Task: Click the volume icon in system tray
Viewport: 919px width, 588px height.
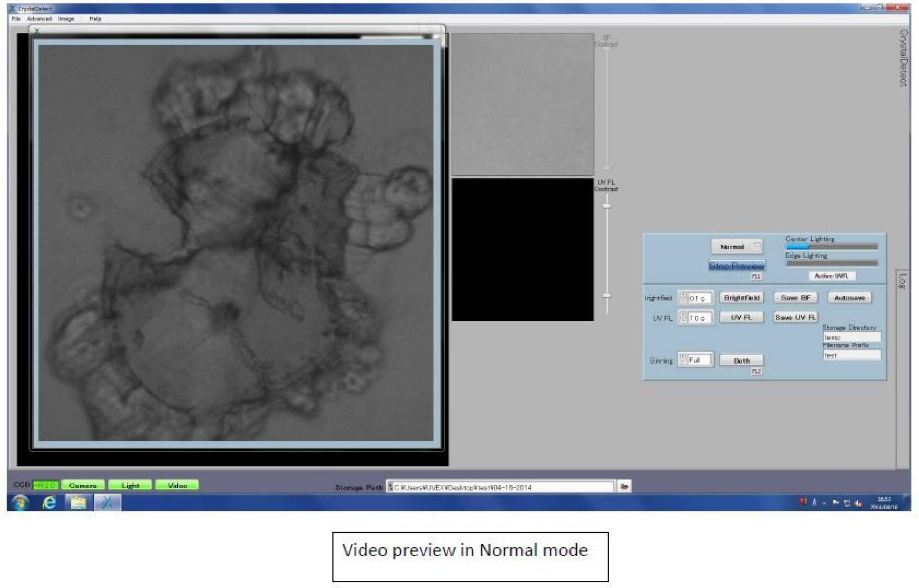Action: [x=858, y=503]
